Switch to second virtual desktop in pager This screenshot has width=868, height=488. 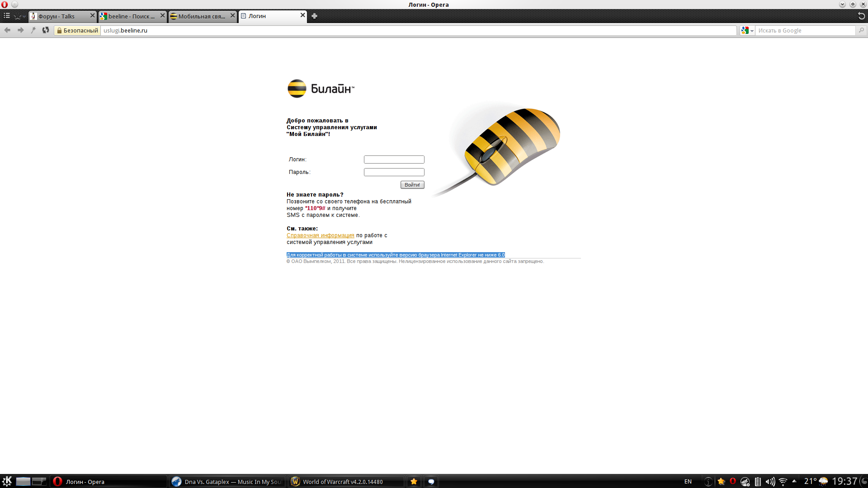tap(39, 481)
